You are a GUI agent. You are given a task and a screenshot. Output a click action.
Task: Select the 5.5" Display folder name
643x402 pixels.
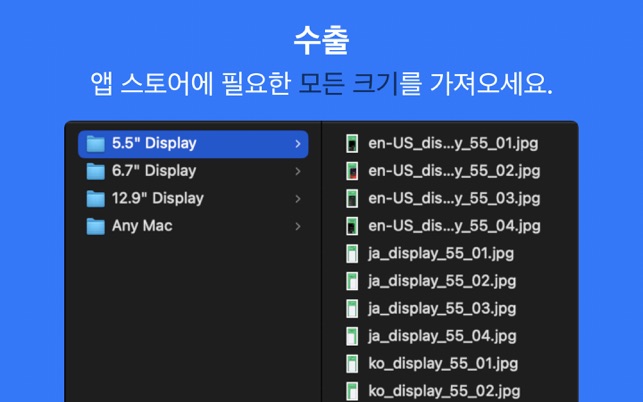point(154,143)
